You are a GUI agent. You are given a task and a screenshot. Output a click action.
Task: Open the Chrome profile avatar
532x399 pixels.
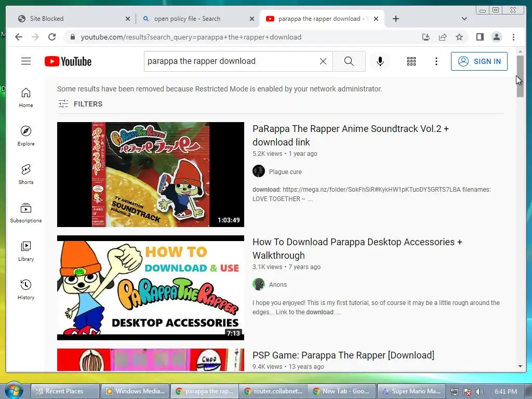click(x=496, y=37)
